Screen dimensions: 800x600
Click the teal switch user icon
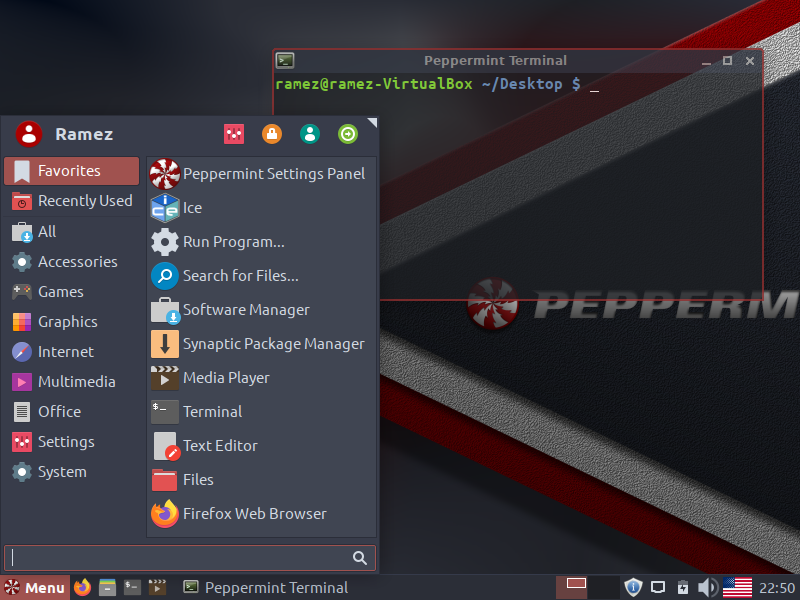click(x=310, y=134)
